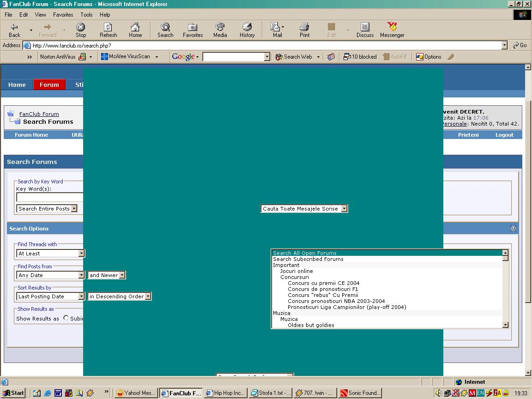
Task: Open the in Descending Order dropdown
Action: [x=120, y=296]
